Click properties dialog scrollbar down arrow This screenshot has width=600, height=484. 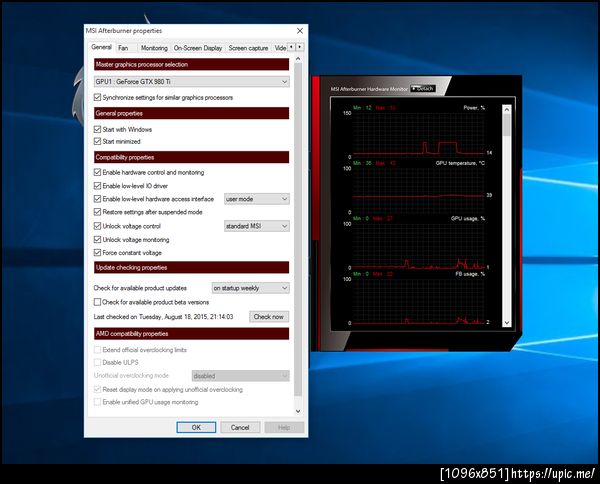[298, 411]
